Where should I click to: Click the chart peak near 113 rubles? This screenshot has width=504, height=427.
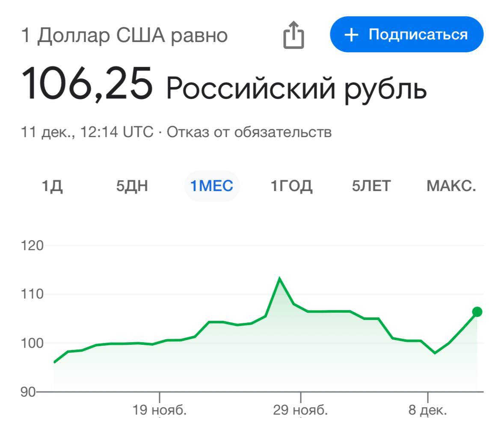[x=279, y=279]
